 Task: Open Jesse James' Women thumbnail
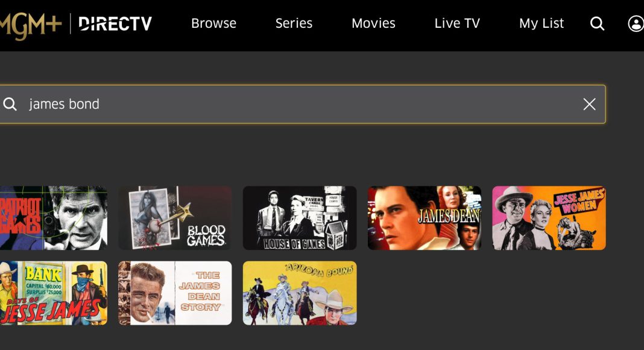coord(549,218)
